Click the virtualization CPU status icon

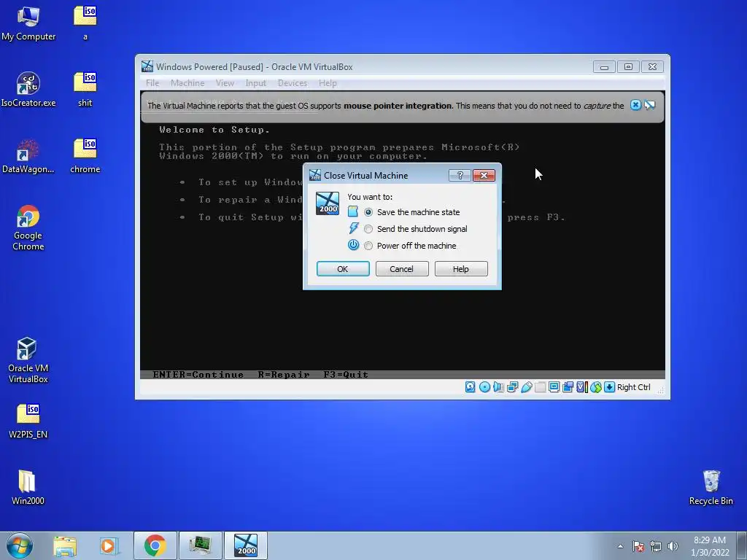tap(581, 387)
